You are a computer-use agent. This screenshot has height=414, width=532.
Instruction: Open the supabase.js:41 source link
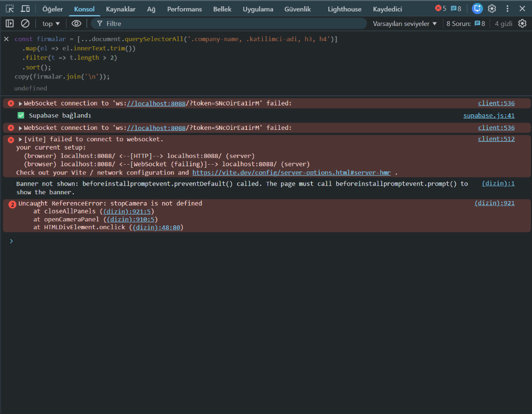(489, 115)
